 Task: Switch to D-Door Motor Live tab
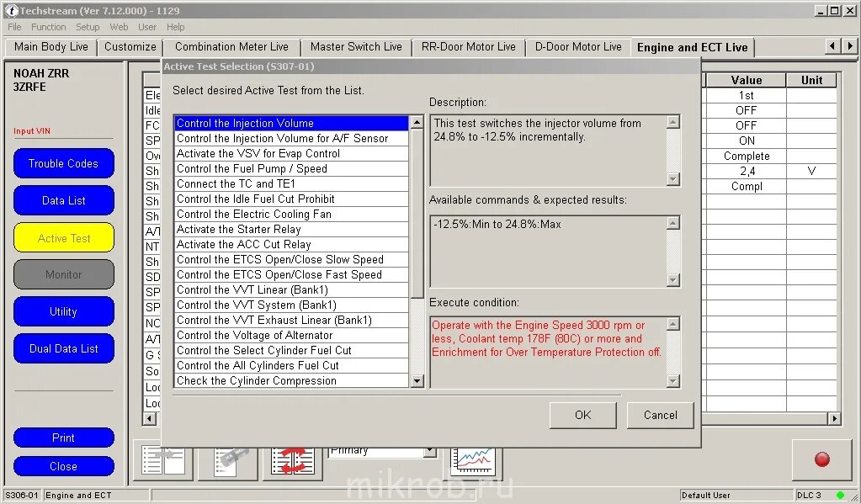click(578, 47)
